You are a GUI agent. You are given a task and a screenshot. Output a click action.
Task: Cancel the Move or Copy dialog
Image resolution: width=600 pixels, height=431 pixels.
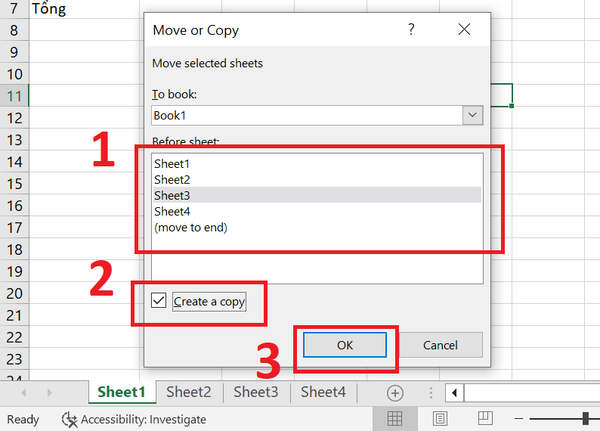pos(440,345)
